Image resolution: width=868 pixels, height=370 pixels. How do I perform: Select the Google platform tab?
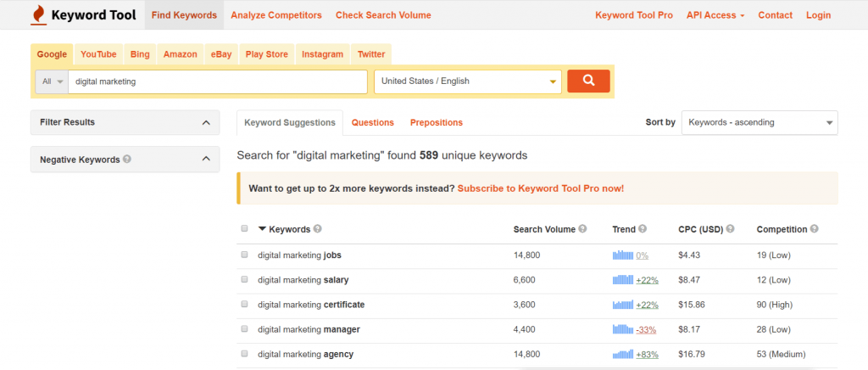52,54
